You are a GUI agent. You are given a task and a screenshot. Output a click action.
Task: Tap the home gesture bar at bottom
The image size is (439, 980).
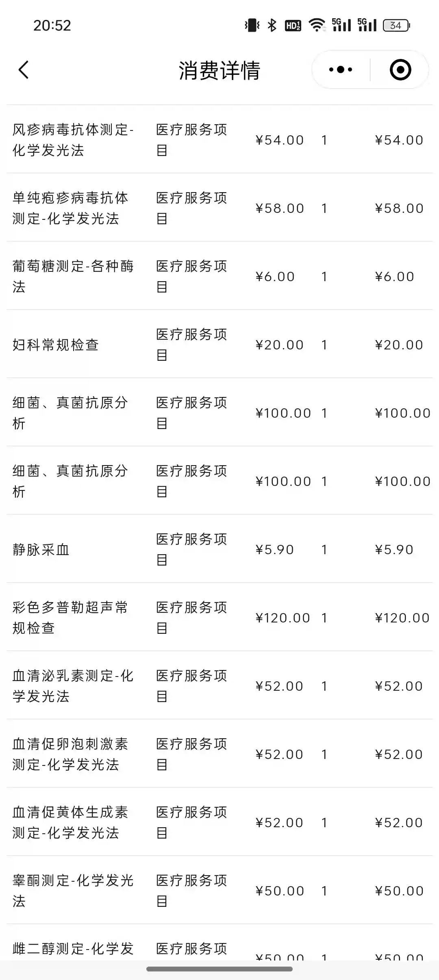[219, 969]
